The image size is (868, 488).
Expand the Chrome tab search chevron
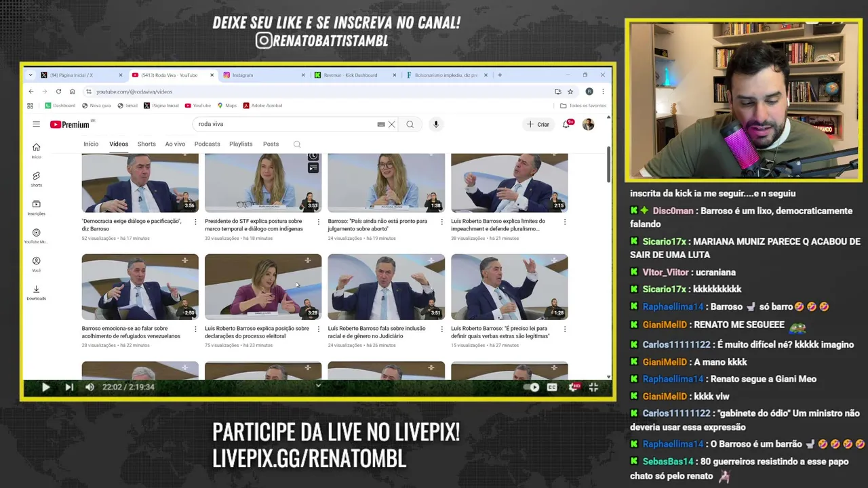(x=31, y=75)
